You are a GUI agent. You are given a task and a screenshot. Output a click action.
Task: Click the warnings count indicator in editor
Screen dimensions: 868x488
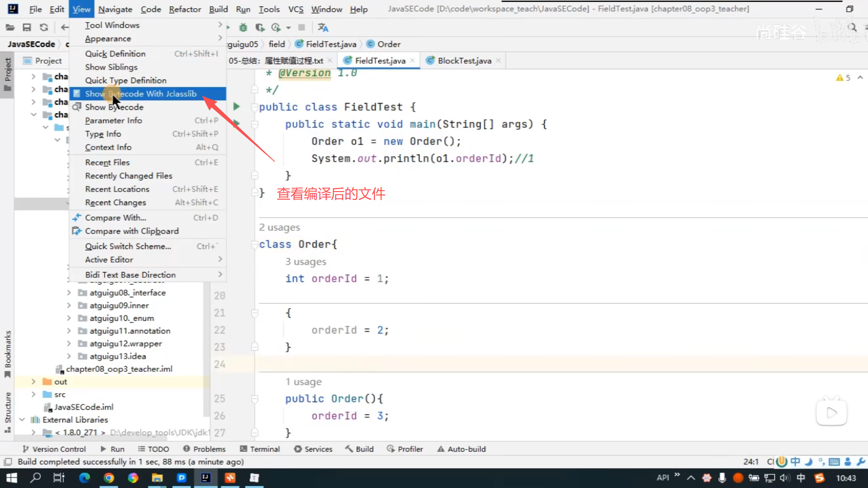[844, 78]
